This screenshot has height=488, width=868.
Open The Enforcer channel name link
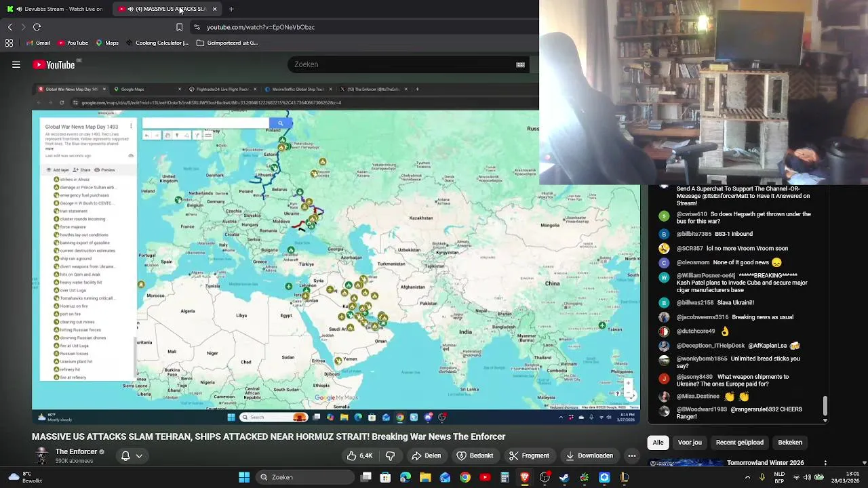[76, 452]
